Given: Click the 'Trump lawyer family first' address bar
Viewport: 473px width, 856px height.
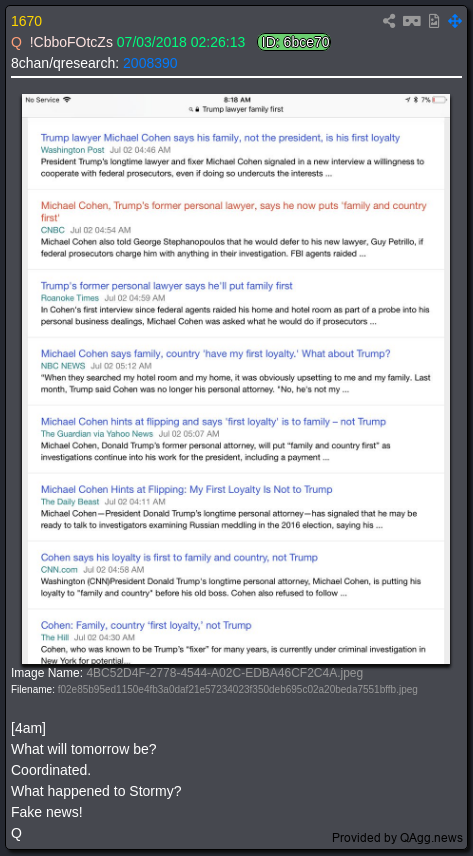Looking at the screenshot, I should (x=236, y=109).
